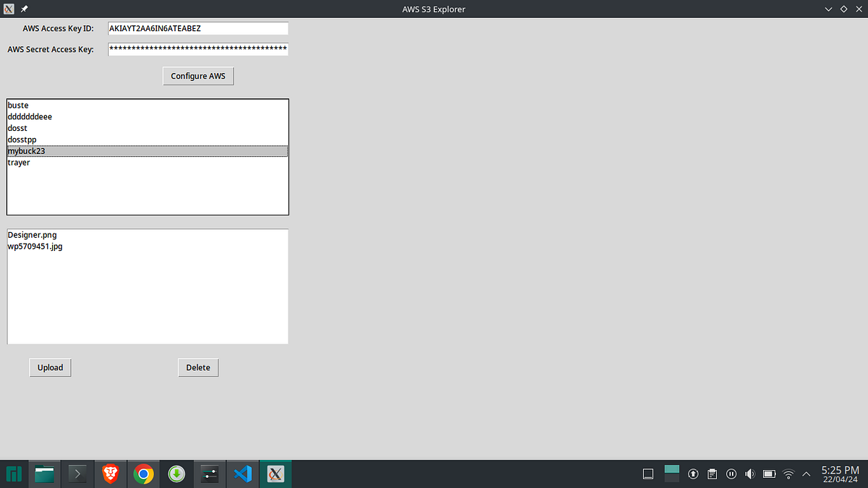Check the battery indicator
The image size is (868, 488).
(x=769, y=474)
